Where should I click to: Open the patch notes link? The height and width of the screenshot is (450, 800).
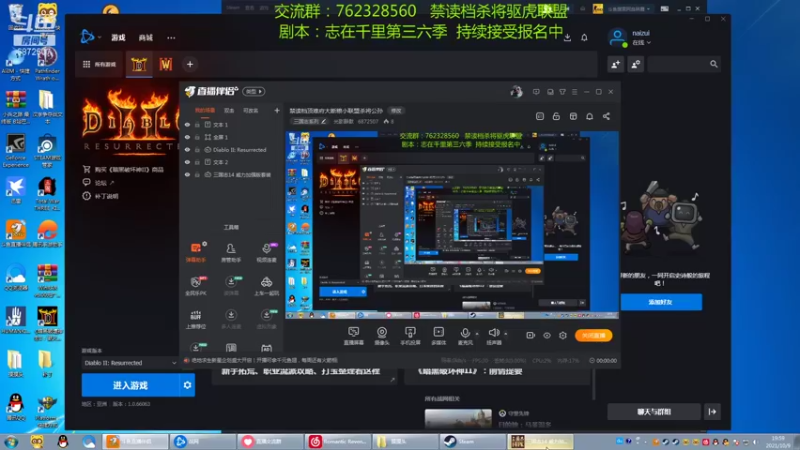tap(101, 196)
